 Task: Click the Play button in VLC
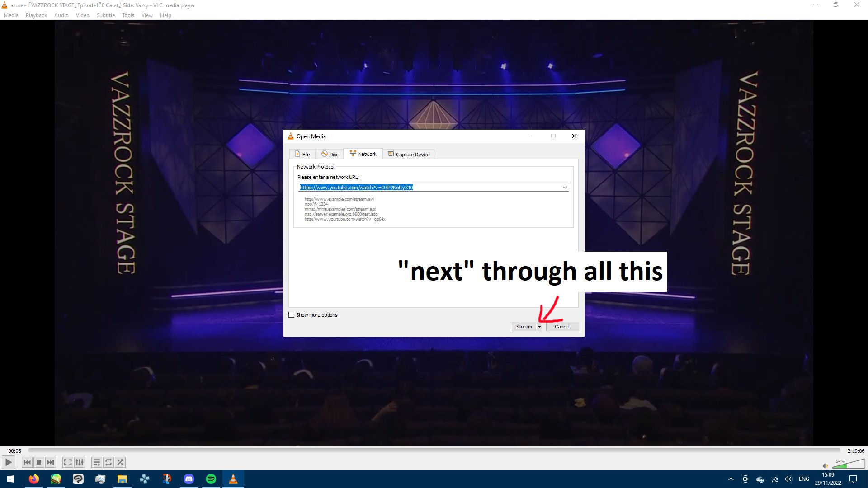pos(8,462)
